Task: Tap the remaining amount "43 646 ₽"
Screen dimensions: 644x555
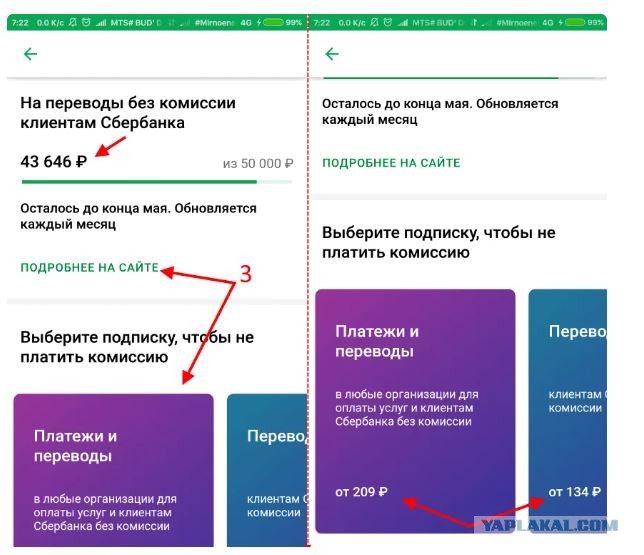Action: pos(54,161)
